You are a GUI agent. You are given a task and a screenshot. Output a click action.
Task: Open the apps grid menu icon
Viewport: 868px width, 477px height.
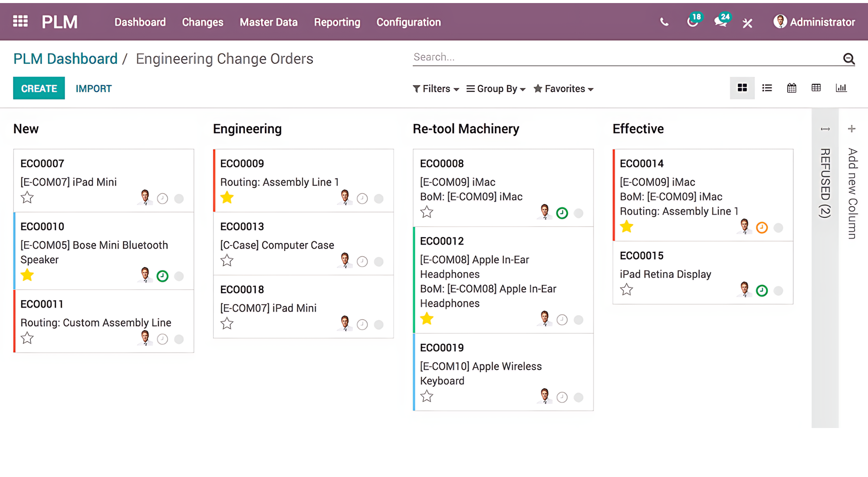20,22
